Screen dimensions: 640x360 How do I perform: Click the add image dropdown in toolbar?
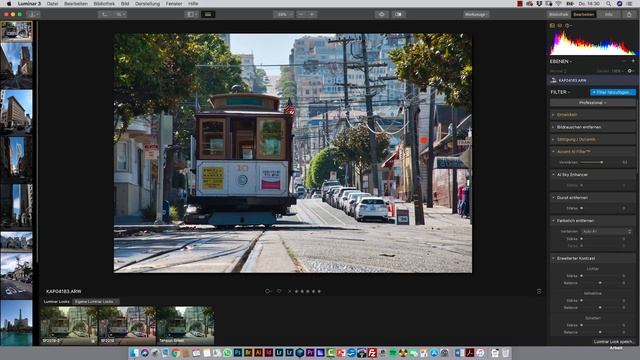tap(33, 14)
